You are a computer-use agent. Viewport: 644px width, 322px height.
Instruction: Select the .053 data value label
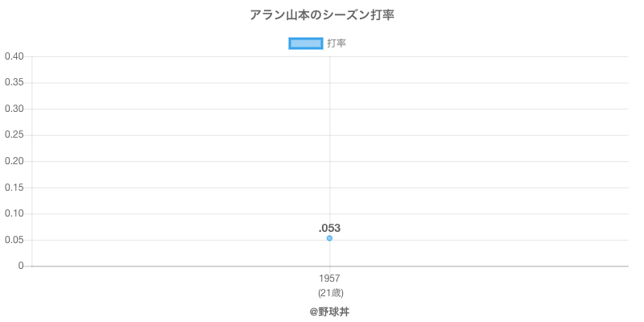coord(329,228)
